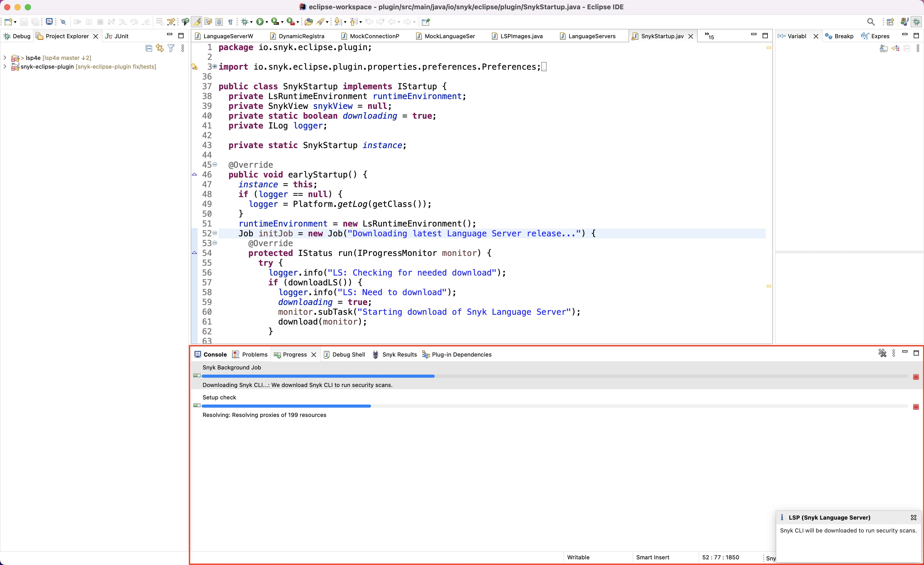This screenshot has height=565, width=924.
Task: Open the Snyk Results tab
Action: tap(399, 354)
